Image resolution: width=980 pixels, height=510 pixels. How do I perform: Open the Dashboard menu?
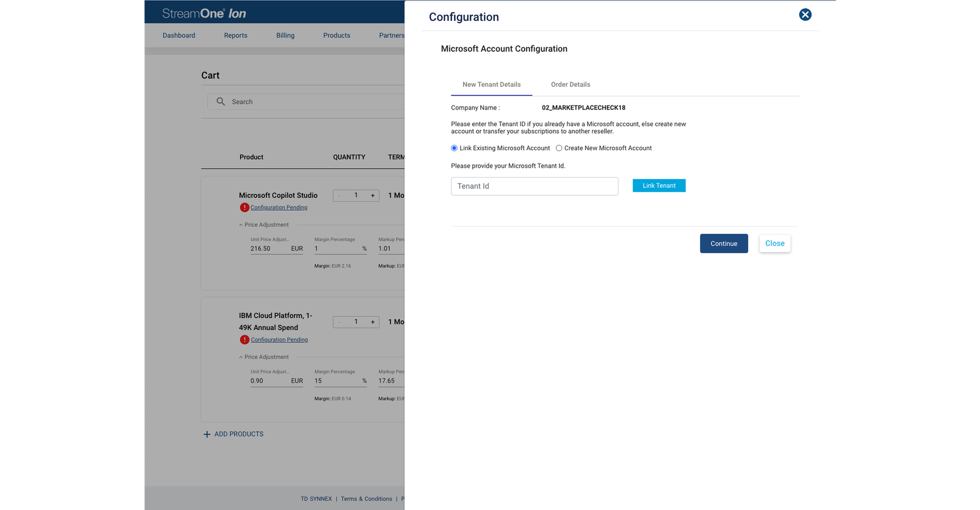click(x=179, y=35)
